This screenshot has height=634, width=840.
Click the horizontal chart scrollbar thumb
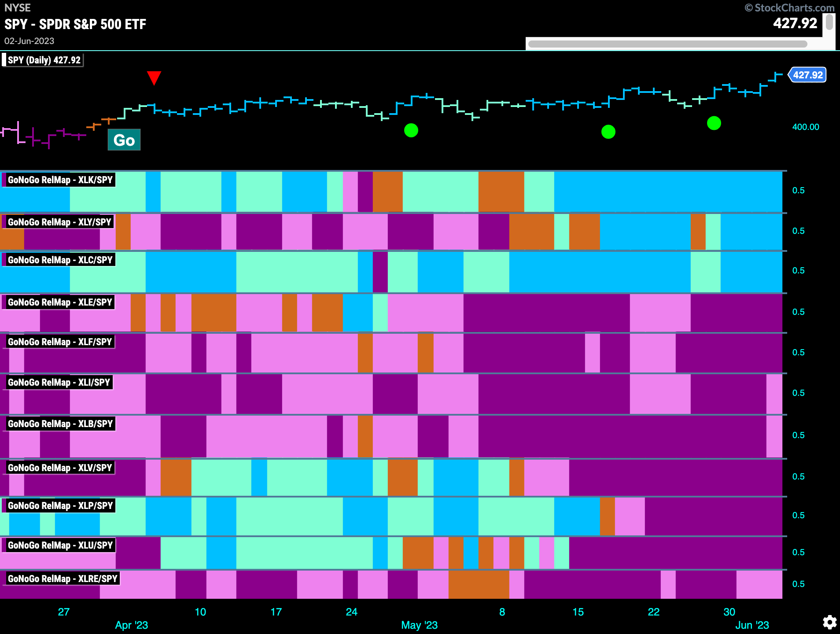click(x=667, y=44)
